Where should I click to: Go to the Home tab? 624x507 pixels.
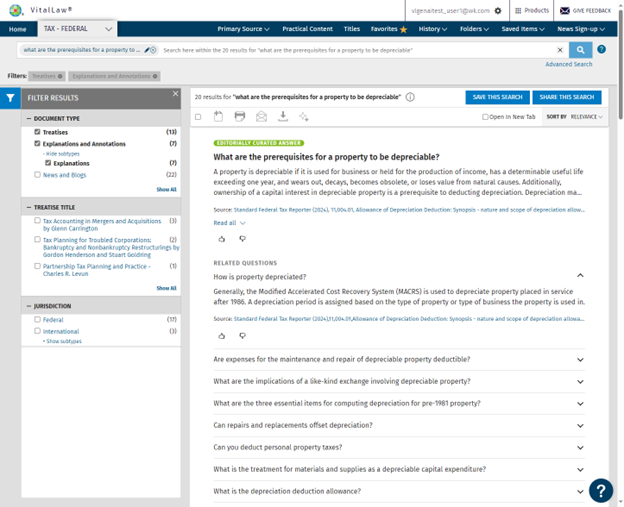coord(18,29)
